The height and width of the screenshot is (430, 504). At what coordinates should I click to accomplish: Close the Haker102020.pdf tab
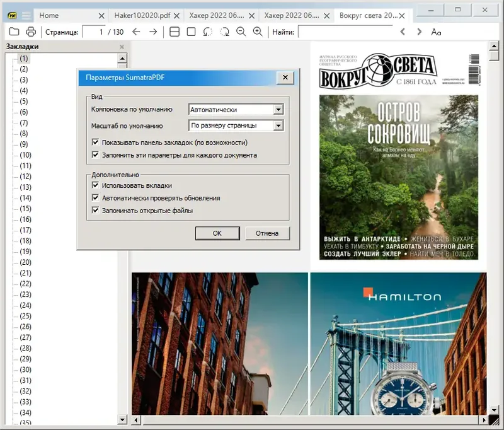pyautogui.click(x=176, y=16)
